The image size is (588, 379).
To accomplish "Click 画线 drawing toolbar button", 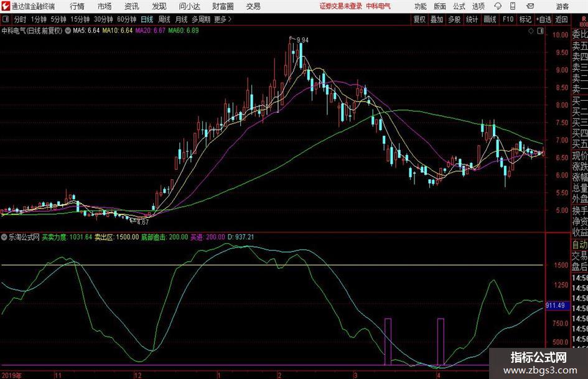I will (x=490, y=19).
